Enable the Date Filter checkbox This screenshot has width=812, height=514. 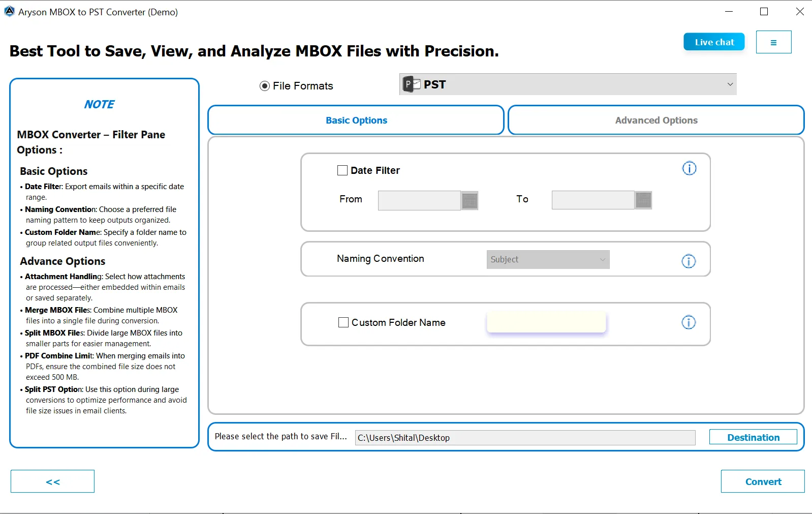(x=342, y=170)
